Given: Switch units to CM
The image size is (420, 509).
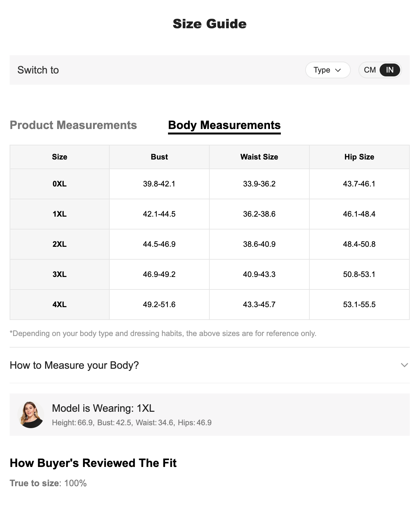Looking at the screenshot, I should click(370, 70).
